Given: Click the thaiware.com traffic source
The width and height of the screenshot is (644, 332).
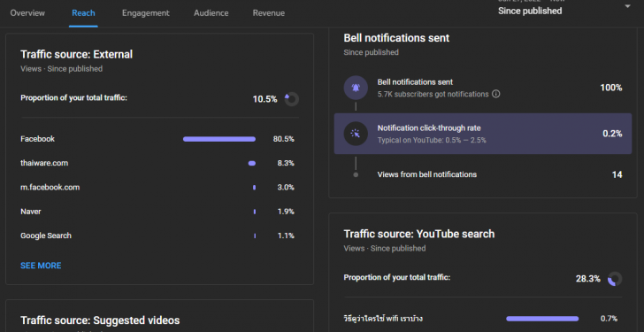Looking at the screenshot, I should point(44,163).
